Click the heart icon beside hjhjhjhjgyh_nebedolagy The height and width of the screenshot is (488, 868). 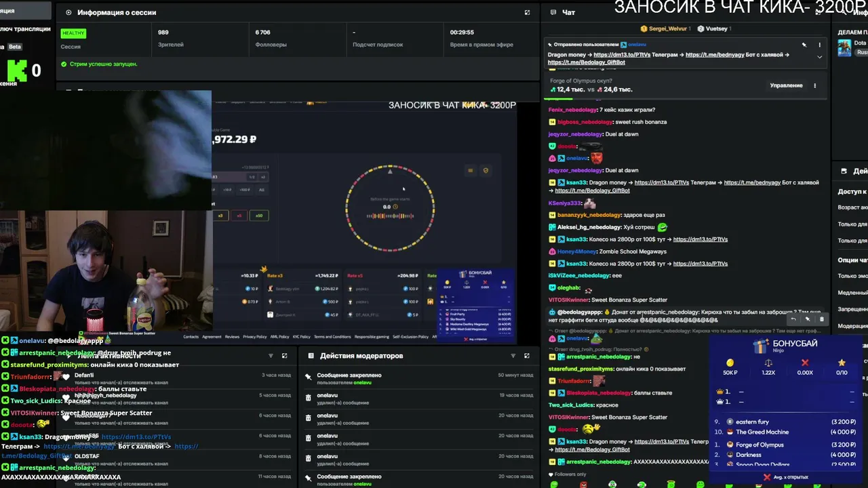[x=66, y=397]
